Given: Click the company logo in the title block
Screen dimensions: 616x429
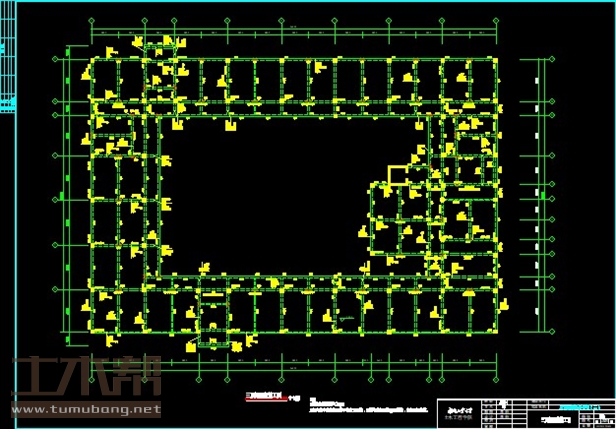Looking at the screenshot, I should coord(459,411).
